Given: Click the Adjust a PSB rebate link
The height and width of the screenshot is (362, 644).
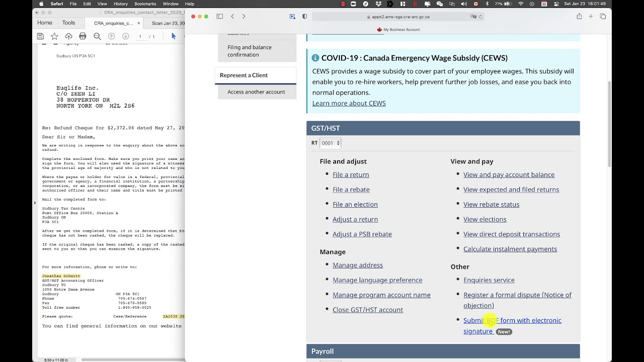Looking at the screenshot, I should (362, 234).
